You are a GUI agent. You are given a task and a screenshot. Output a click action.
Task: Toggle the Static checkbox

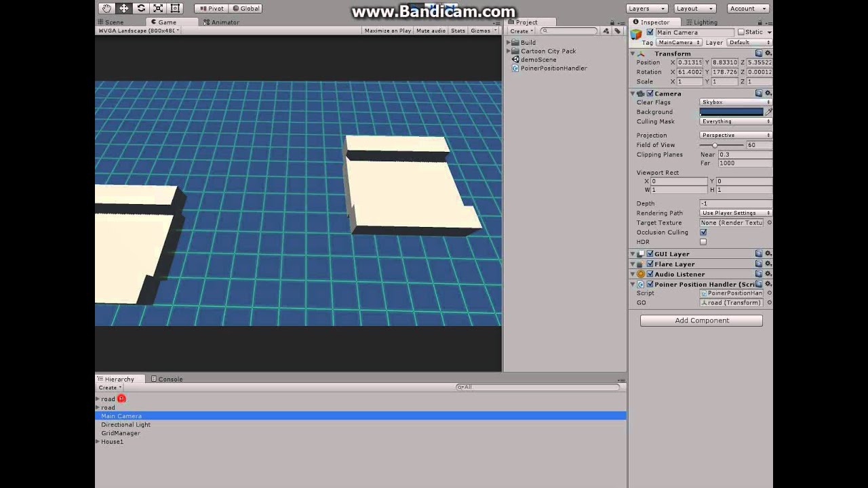click(741, 32)
